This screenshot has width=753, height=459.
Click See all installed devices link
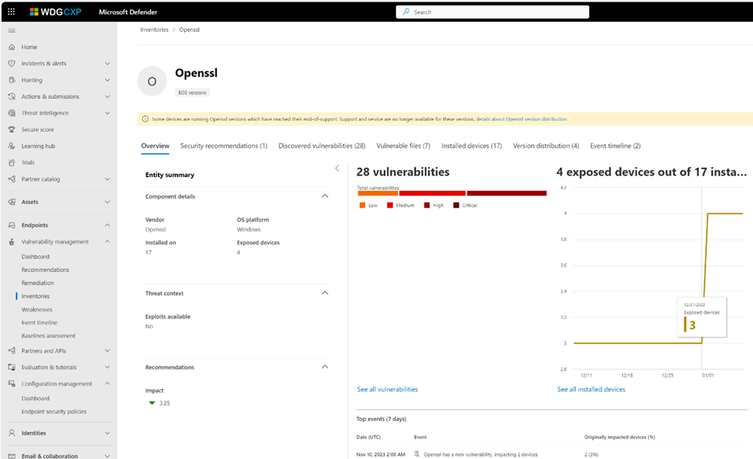pyautogui.click(x=591, y=389)
